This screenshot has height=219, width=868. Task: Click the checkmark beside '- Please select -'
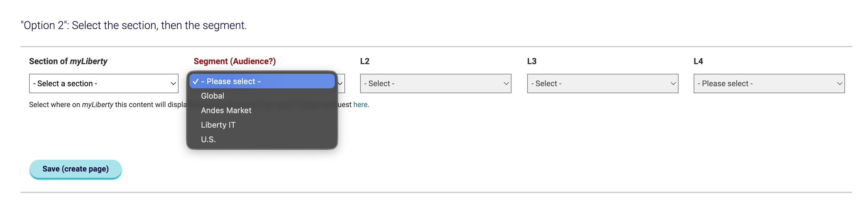point(196,81)
